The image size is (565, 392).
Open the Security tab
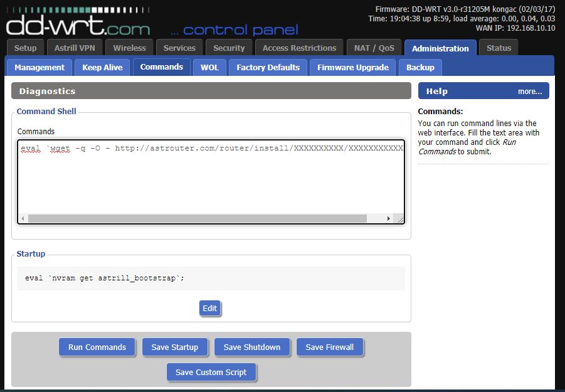[229, 48]
